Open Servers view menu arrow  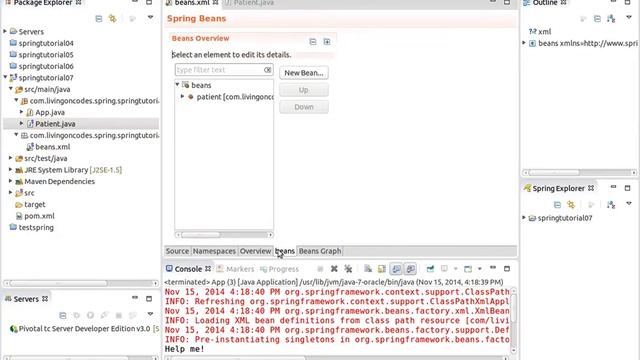coord(151,314)
